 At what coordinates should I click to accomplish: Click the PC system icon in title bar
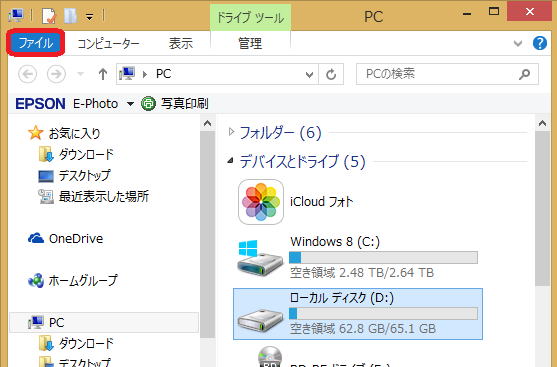[16, 15]
